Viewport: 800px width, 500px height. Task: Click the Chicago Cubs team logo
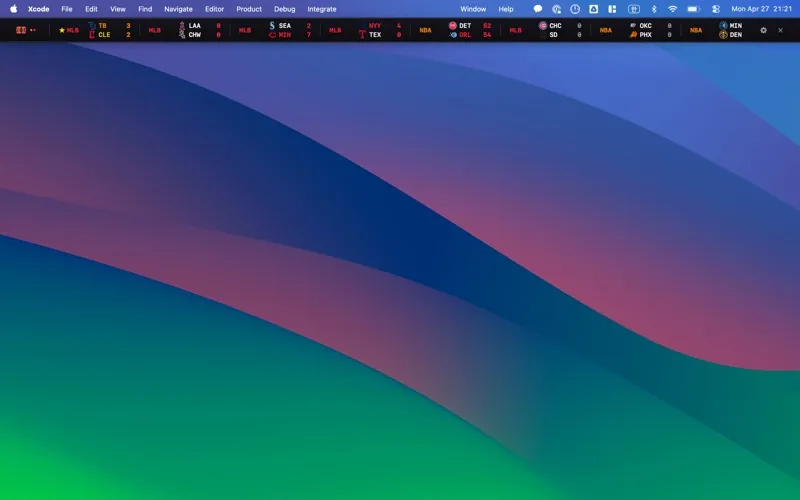coord(543,26)
